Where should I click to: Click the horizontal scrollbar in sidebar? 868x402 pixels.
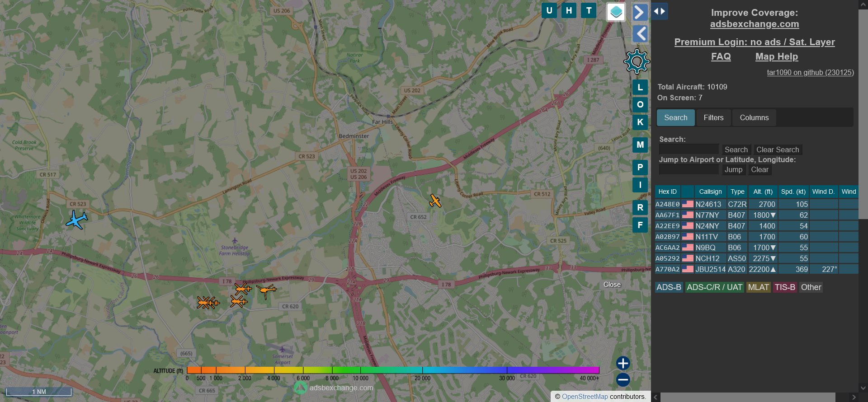[748, 397]
